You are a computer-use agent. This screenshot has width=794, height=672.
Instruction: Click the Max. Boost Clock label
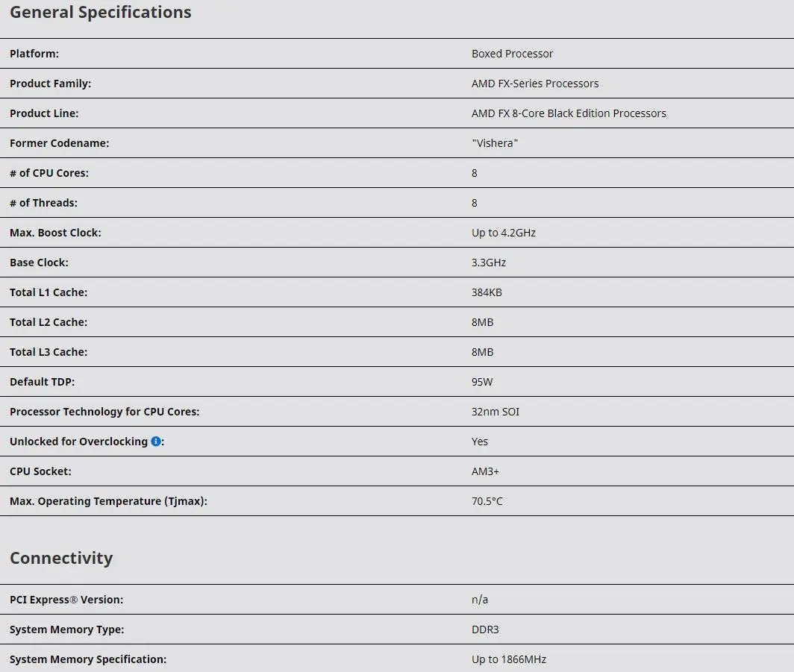[55, 233]
